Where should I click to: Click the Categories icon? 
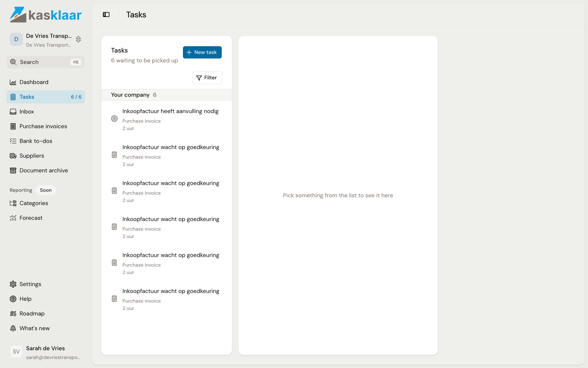13,203
